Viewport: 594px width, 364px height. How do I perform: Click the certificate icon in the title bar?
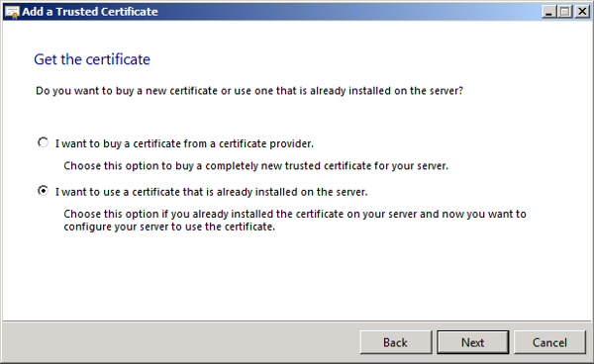tap(12, 12)
